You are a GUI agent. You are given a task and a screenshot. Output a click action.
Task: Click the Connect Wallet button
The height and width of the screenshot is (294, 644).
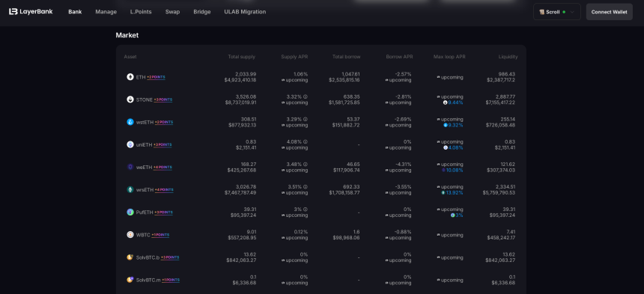point(609,12)
